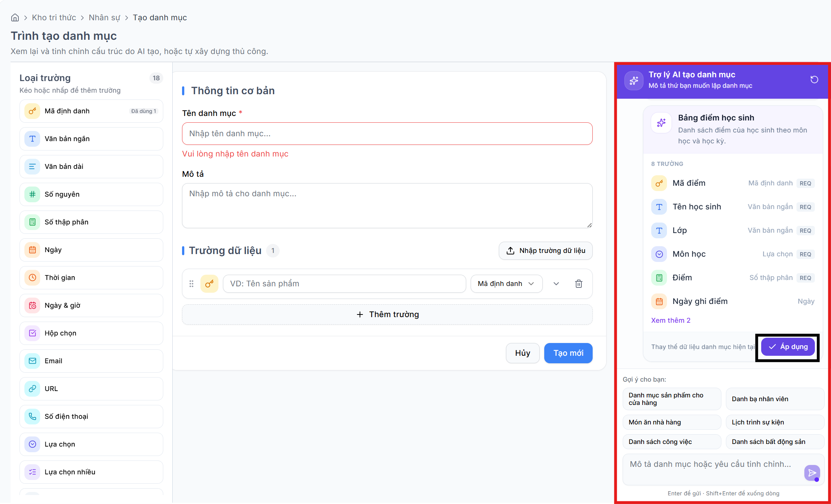Grab the drag handle of the field row

point(191,284)
